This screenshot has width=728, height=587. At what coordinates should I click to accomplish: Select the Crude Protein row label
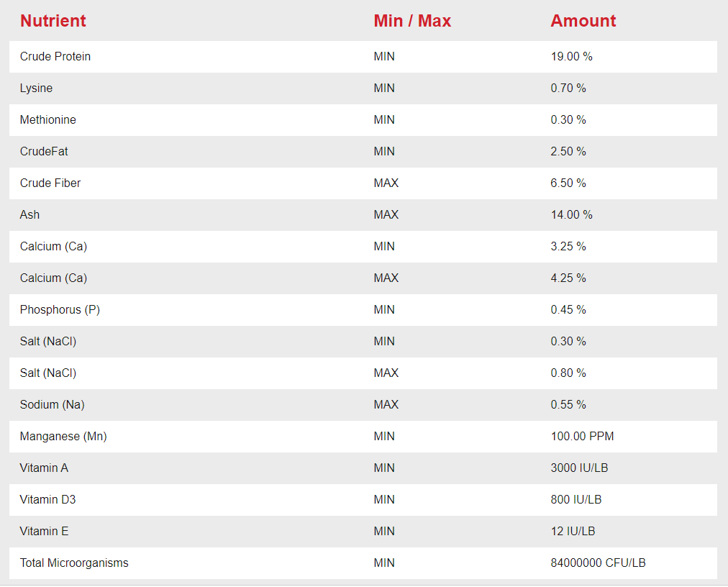(55, 56)
